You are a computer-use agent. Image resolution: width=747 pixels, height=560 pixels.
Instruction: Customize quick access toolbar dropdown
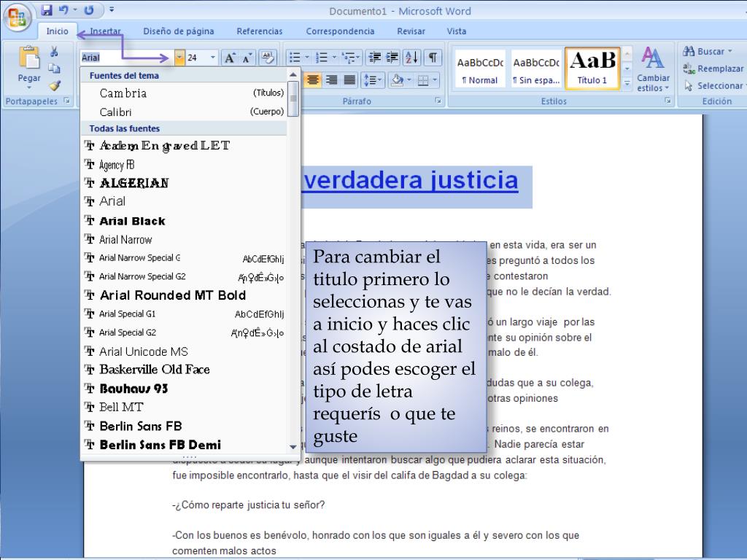click(112, 9)
